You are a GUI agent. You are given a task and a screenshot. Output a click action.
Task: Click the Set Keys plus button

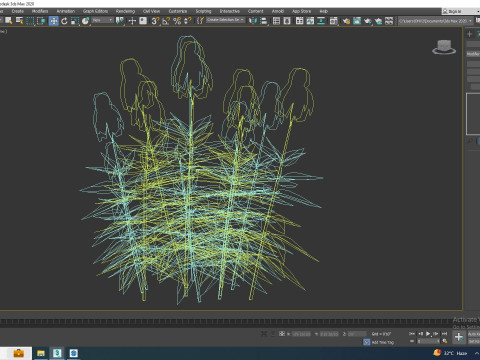coord(459,337)
